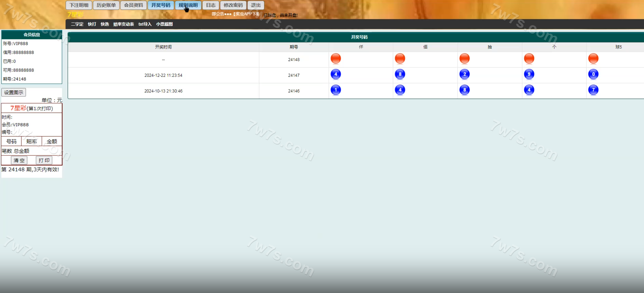The height and width of the screenshot is (293, 644).
Task: Click the blue ball 7 in row 24146
Action: [593, 90]
